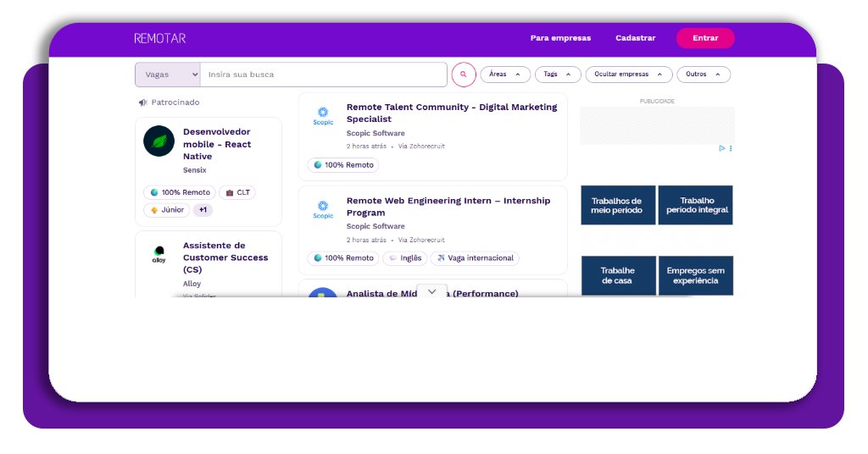Viewport: 868px width, 454px height.
Task: Click Scopic logo on Digital Marketing job
Action: click(323, 116)
